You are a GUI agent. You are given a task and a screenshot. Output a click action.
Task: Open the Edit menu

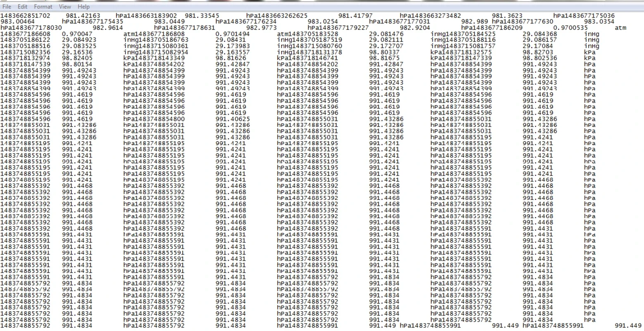coord(22,7)
